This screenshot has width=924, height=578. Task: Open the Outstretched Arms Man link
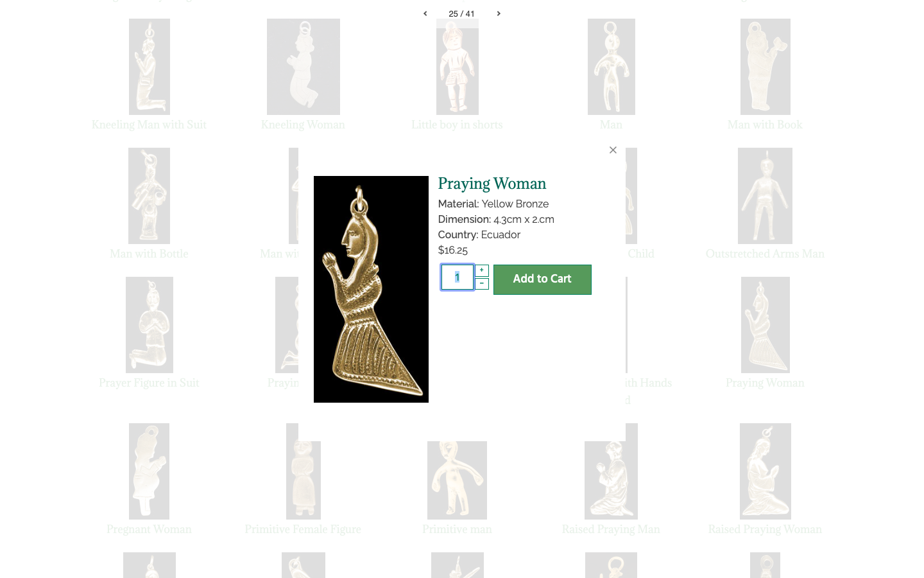point(765,254)
